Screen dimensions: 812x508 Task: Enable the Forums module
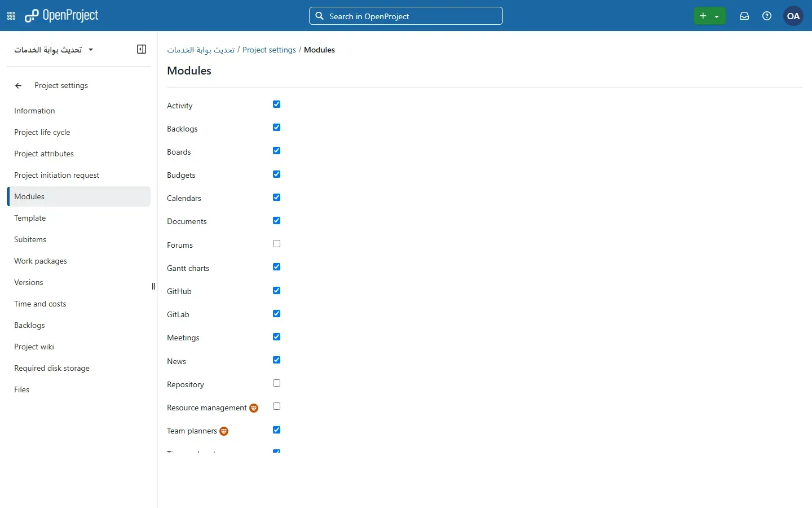coord(276,244)
